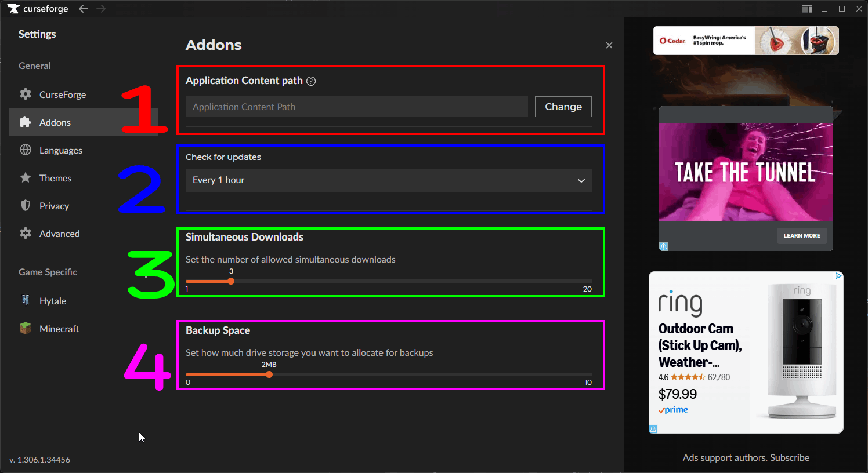
Task: Click LEARN MORE on the tunnel ad
Action: tap(802, 235)
